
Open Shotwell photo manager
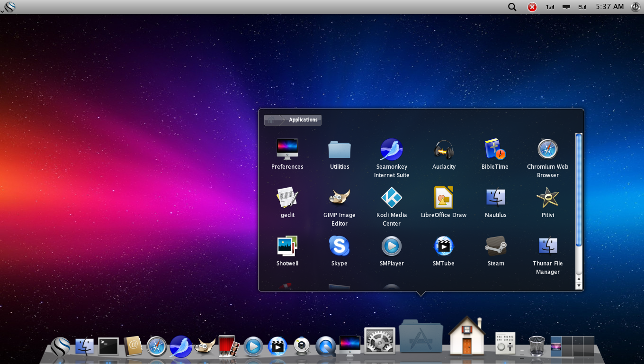point(287,251)
